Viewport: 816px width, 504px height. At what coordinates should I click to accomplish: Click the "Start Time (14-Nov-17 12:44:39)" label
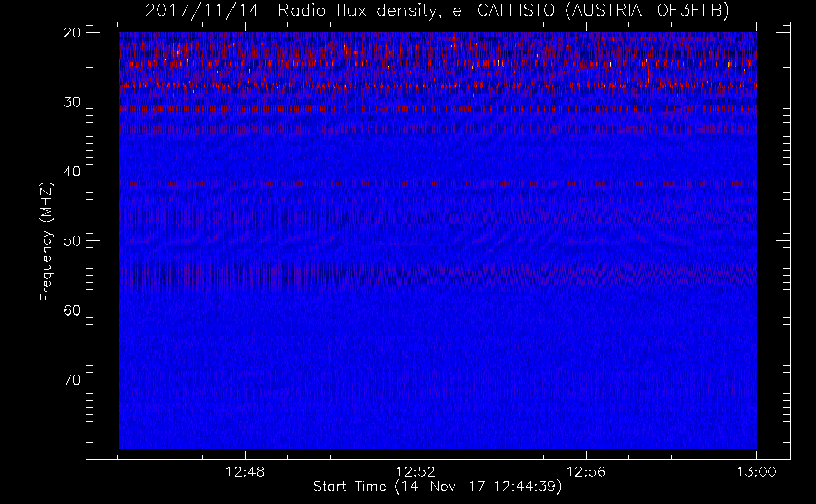[x=437, y=487]
